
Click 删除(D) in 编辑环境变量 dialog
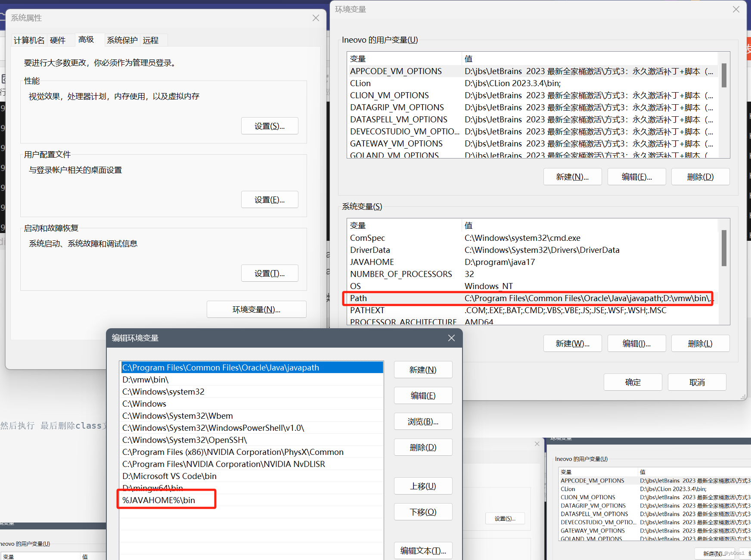423,447
